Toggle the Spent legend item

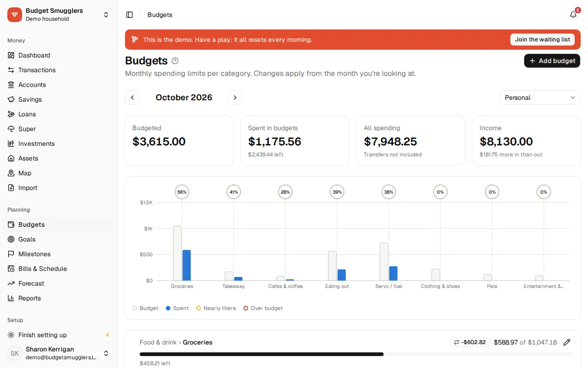point(177,308)
